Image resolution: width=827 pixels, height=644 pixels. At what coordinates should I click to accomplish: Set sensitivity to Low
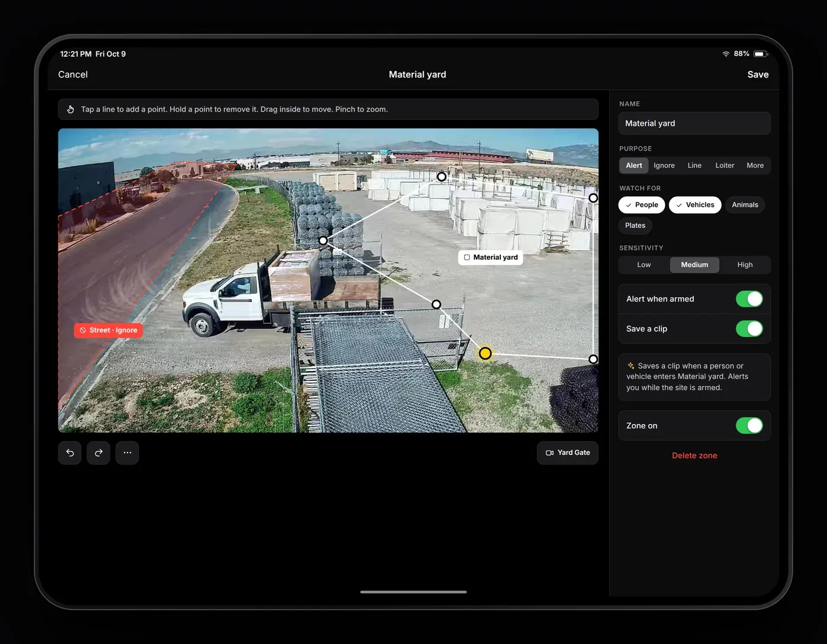click(644, 265)
